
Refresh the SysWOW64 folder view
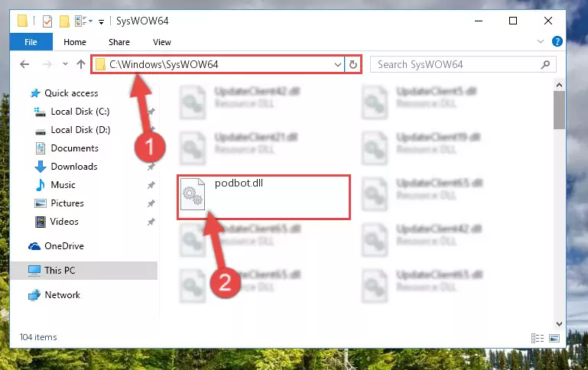point(352,65)
